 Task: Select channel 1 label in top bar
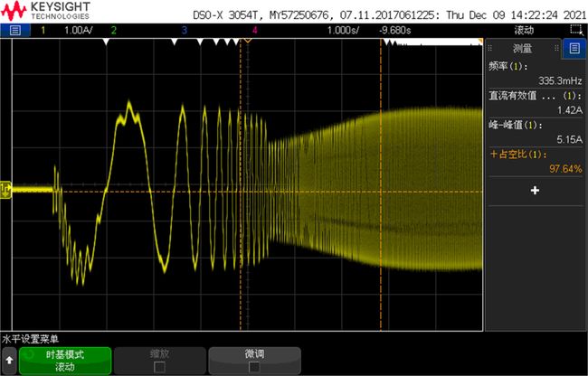(x=43, y=30)
